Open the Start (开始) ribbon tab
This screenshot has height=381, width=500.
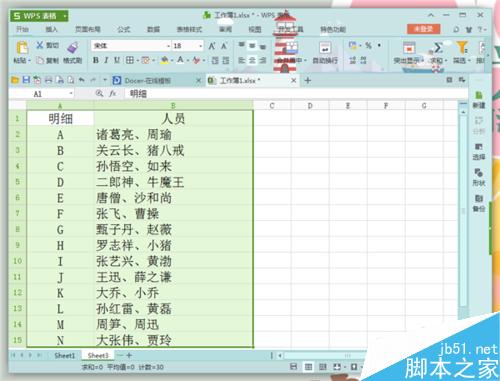(x=22, y=29)
